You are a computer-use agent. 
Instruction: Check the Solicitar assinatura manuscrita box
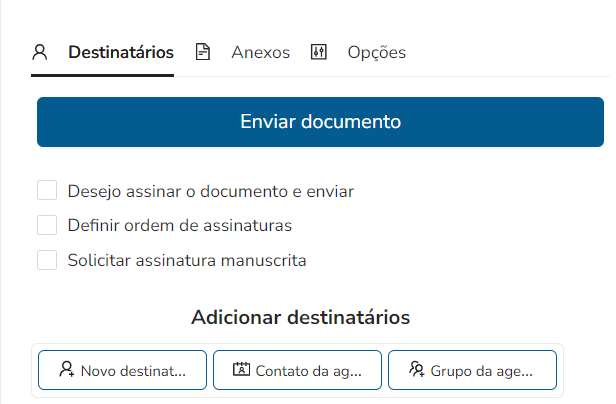[x=47, y=260]
